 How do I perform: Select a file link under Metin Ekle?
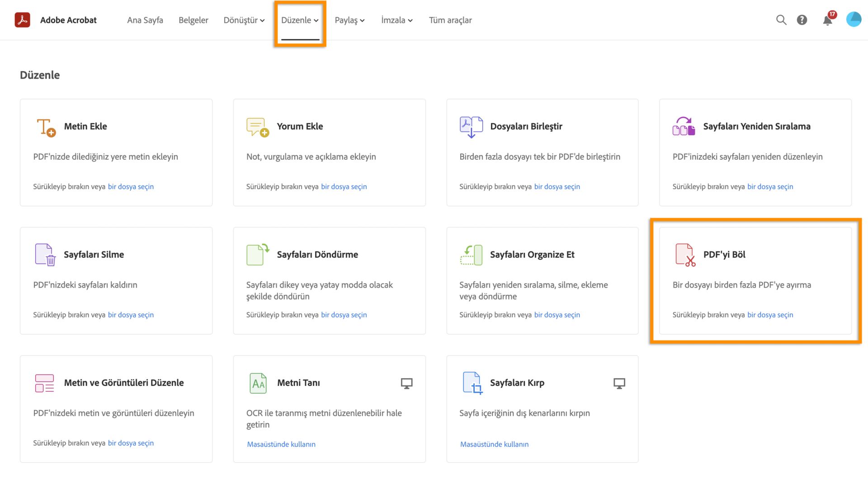point(131,186)
